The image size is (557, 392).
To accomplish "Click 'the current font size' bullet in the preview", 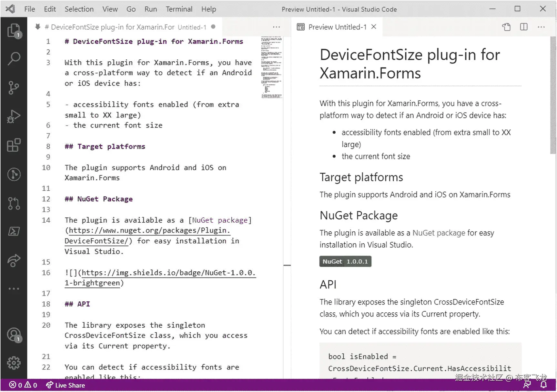I will (376, 156).
